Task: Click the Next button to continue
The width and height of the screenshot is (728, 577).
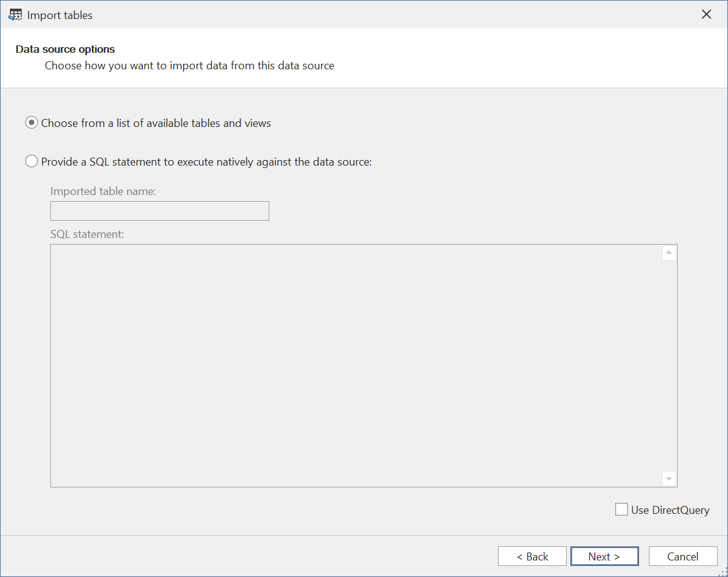Action: (x=604, y=556)
